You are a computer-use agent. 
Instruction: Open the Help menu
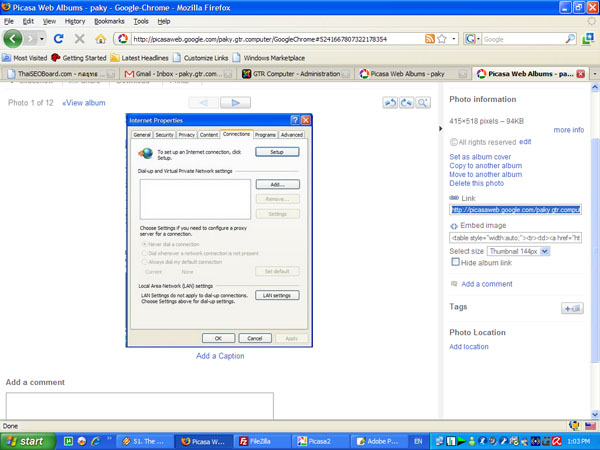point(164,21)
